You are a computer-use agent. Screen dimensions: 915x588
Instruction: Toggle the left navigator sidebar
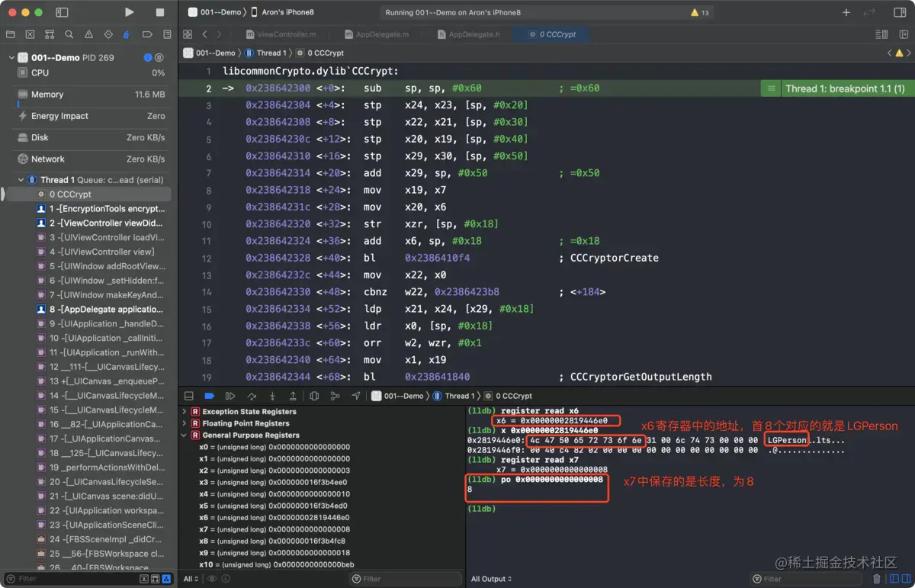pos(63,12)
